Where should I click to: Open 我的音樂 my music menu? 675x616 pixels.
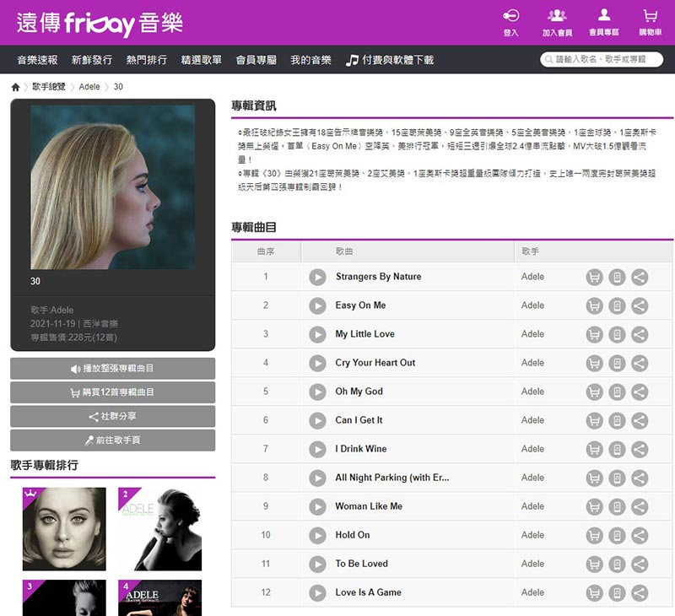click(310, 60)
